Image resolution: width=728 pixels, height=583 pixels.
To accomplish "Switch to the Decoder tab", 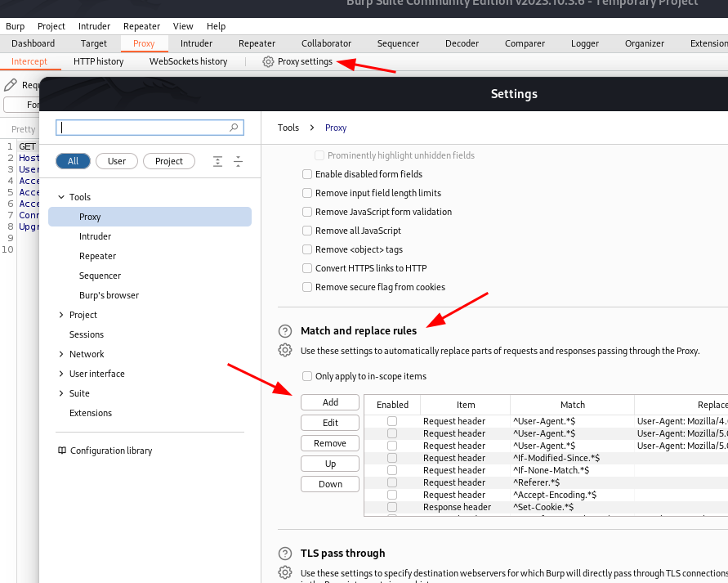I will [x=462, y=43].
